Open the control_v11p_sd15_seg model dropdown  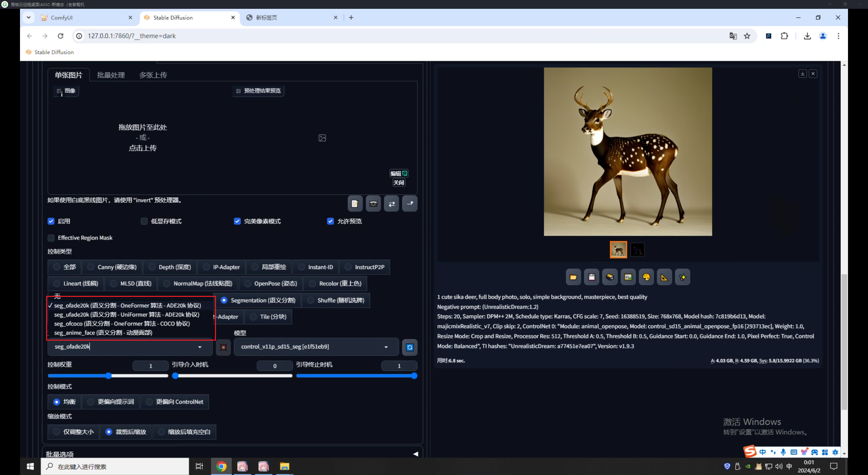(316, 347)
